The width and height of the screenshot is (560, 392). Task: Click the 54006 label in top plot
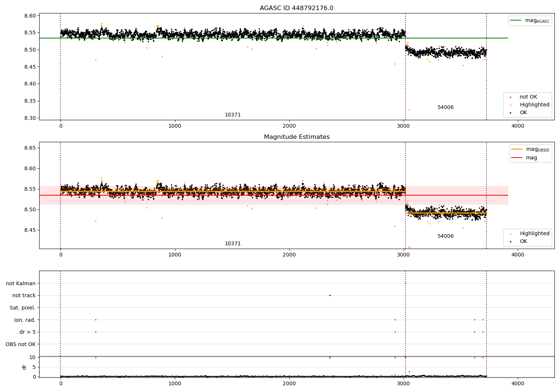point(445,108)
